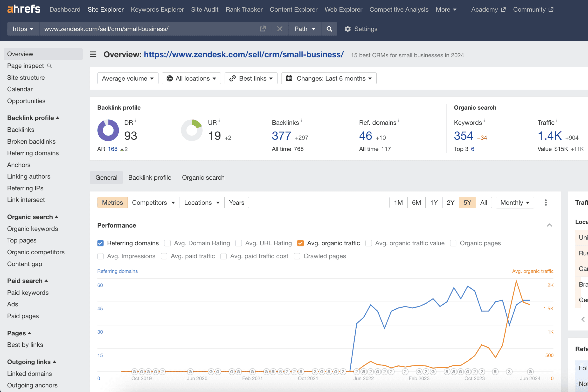The height and width of the screenshot is (392, 588).
Task: Click the Page inspect magnifier icon
Action: coord(49,66)
